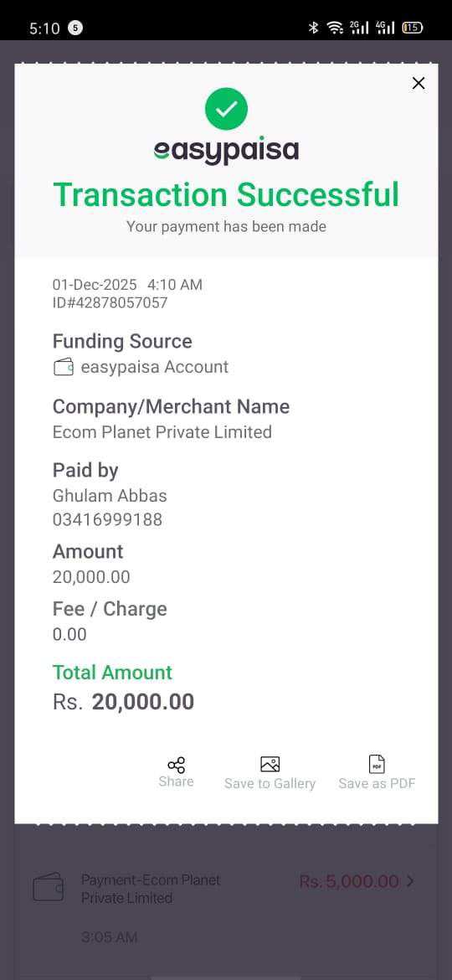Close the receipt with the X icon

419,83
